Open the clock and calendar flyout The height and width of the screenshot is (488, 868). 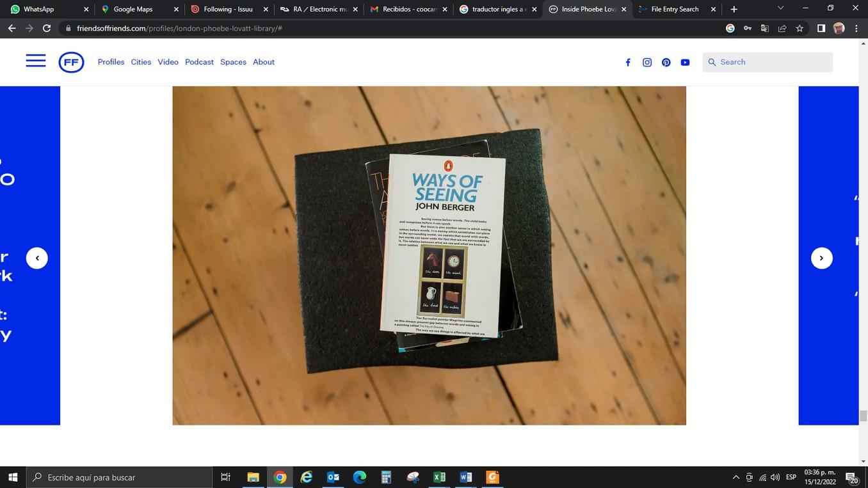click(x=820, y=477)
